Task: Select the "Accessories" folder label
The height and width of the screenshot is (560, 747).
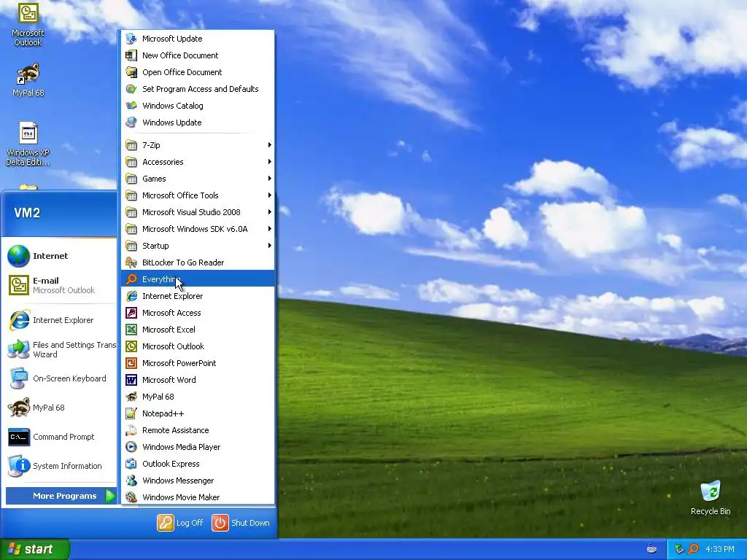Action: (163, 161)
